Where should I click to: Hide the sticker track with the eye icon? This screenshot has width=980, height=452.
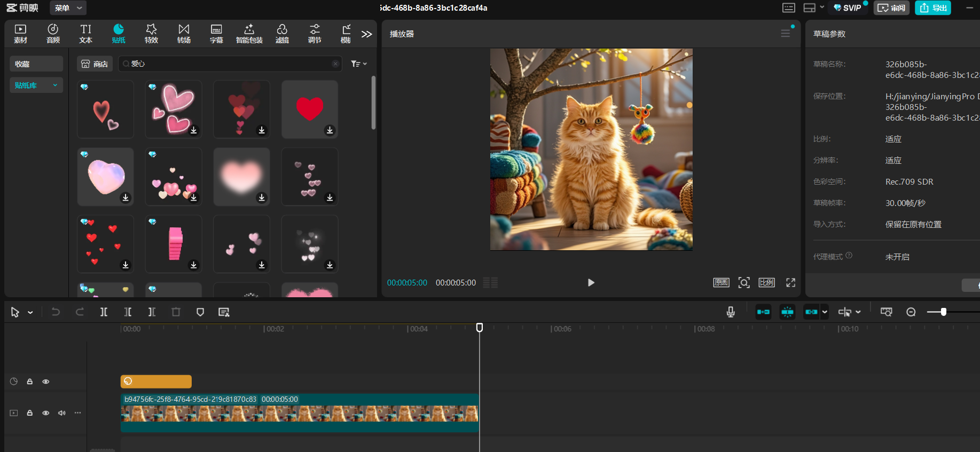pyautogui.click(x=46, y=382)
